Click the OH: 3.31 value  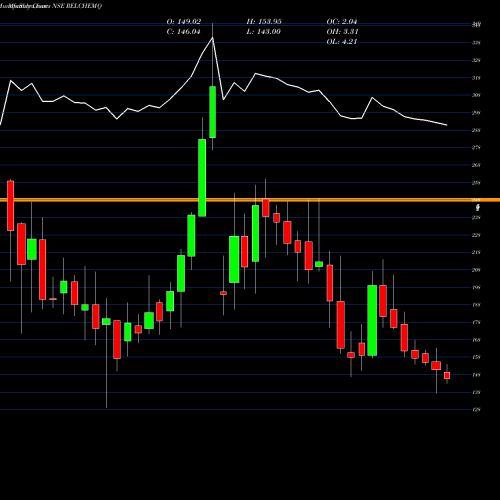coord(342,32)
